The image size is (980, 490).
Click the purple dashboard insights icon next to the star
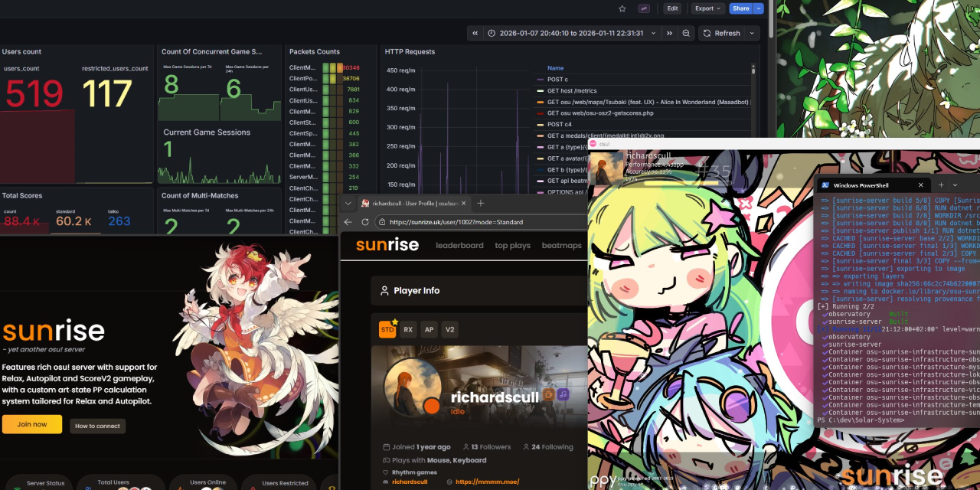click(x=645, y=8)
